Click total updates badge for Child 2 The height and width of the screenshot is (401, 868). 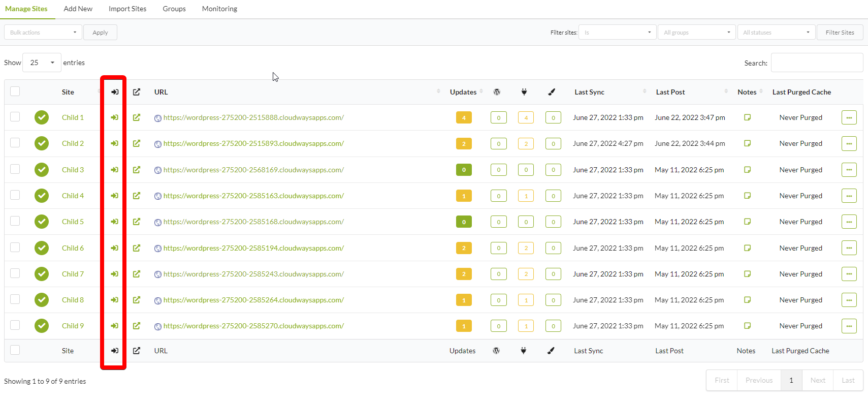[x=464, y=144]
